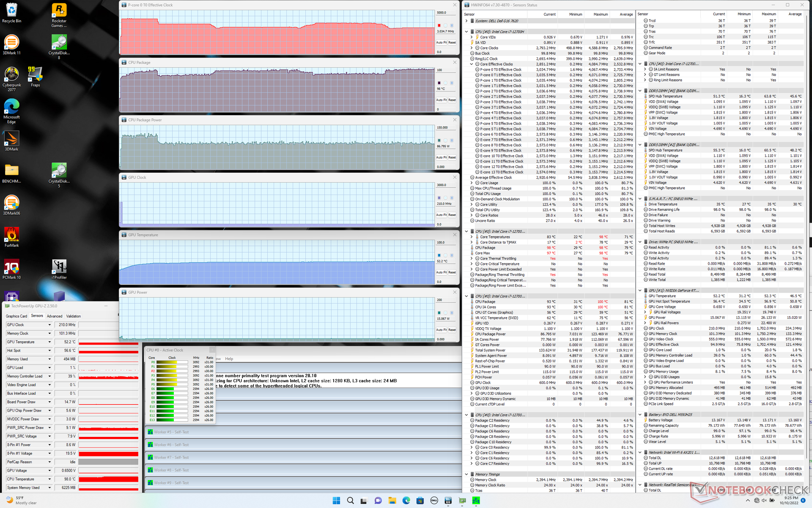Viewport: 812px width, 508px height.
Task: Click the taskbar Search magnifier icon
Action: click(x=350, y=501)
